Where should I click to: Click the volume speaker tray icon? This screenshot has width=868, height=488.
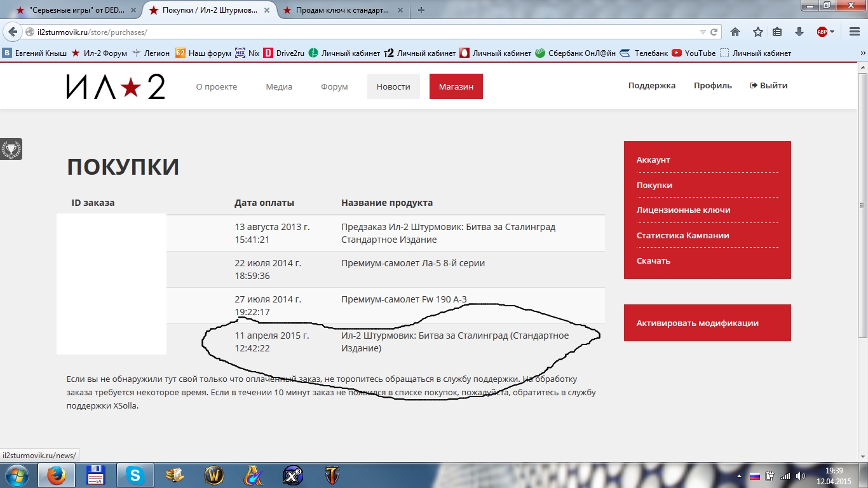pyautogui.click(x=801, y=476)
